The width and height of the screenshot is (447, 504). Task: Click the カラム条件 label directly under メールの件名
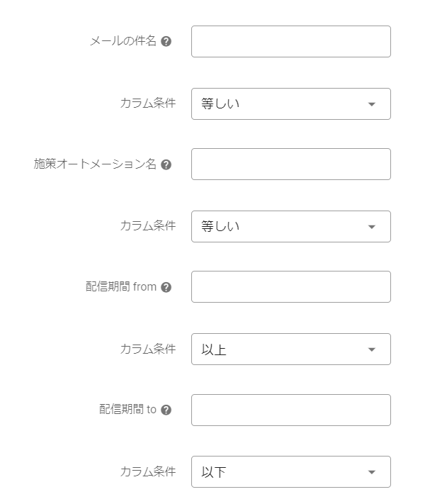pos(147,104)
